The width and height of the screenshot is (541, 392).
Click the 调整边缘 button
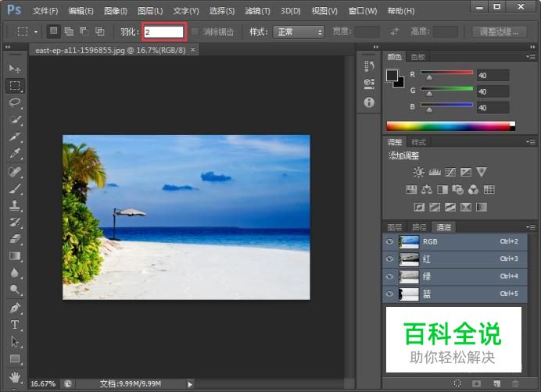click(499, 32)
